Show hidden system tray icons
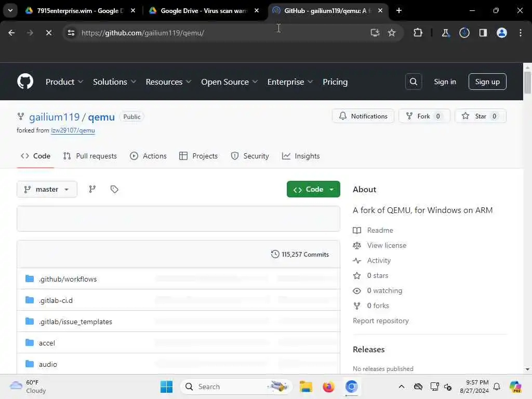Image resolution: width=532 pixels, height=399 pixels. tap(402, 387)
